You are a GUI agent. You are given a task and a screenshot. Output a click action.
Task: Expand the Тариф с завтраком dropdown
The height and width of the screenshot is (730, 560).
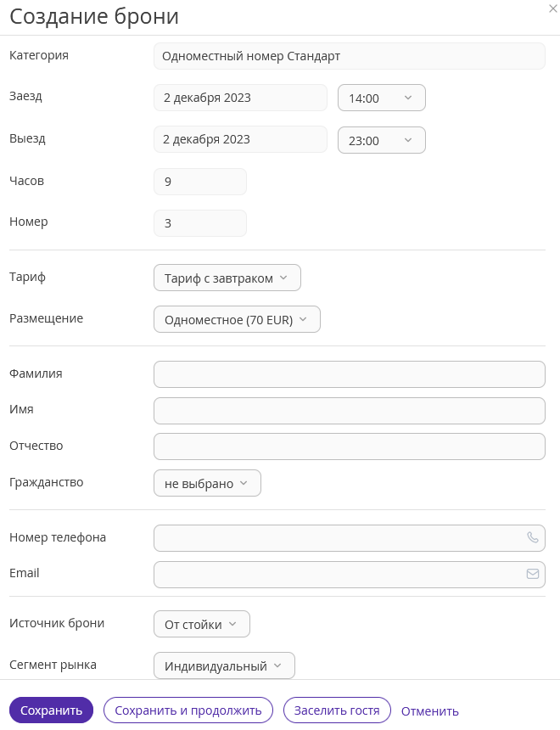227,278
